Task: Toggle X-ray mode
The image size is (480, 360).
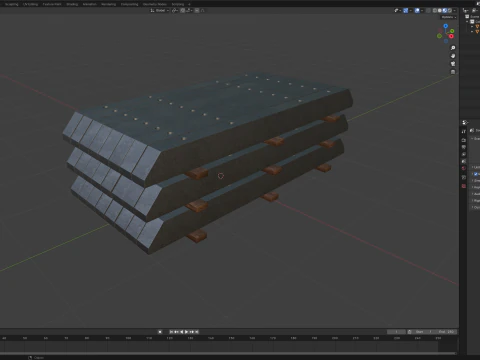Action: click(429, 11)
